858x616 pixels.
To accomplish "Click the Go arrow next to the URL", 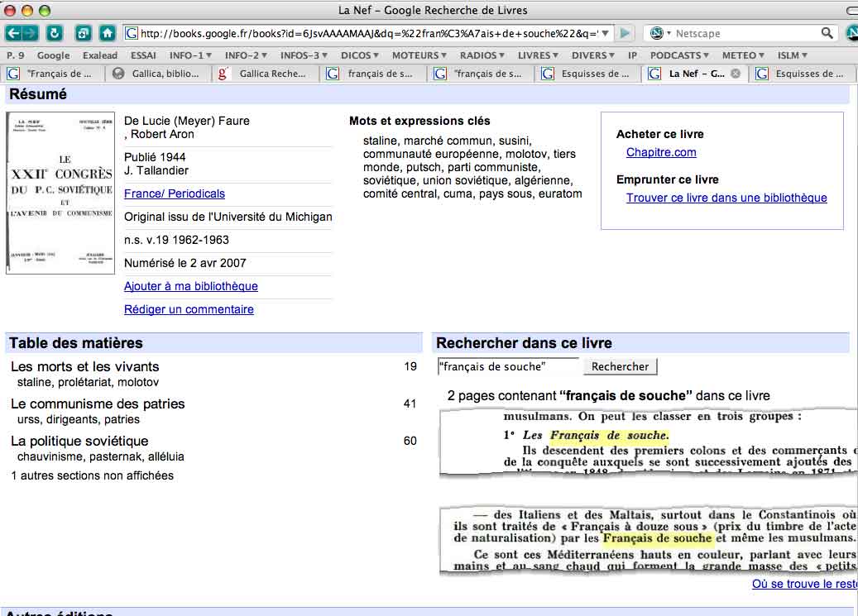I will point(625,33).
